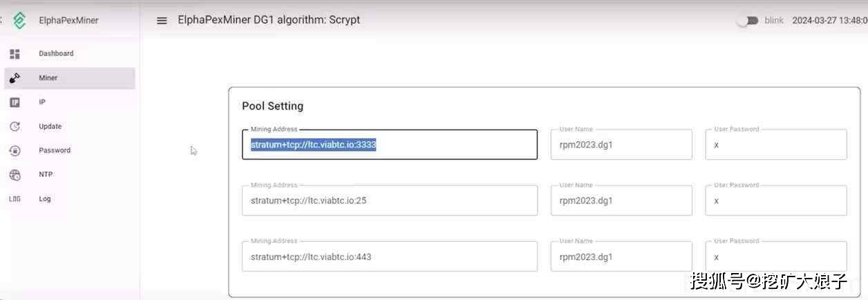868x300 pixels.
Task: Click the second Mining Address field
Action: pyautogui.click(x=389, y=201)
